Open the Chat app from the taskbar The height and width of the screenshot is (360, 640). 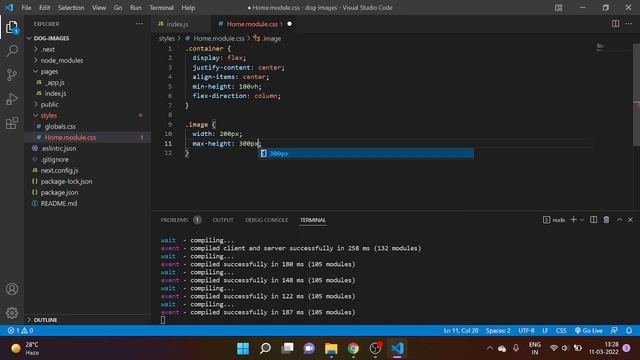tap(309, 348)
